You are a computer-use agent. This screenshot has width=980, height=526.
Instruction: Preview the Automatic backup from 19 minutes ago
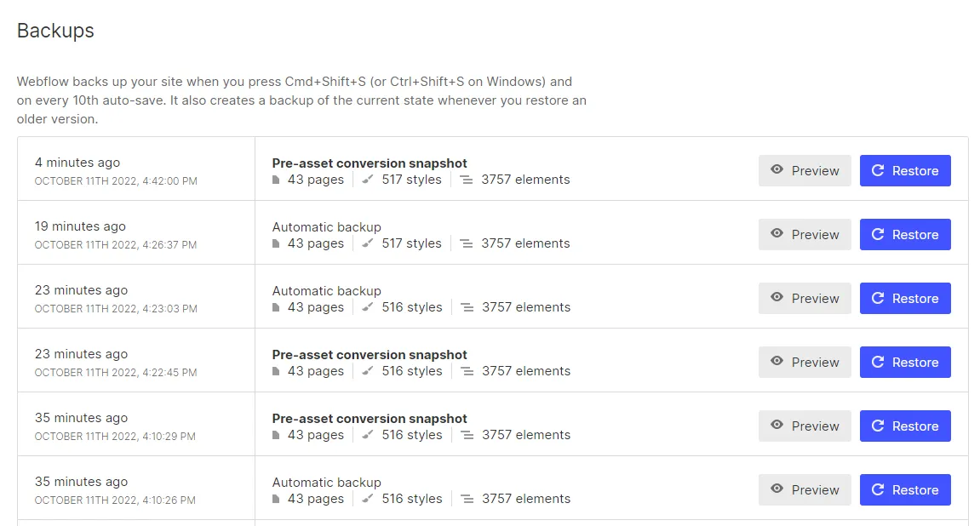[805, 234]
